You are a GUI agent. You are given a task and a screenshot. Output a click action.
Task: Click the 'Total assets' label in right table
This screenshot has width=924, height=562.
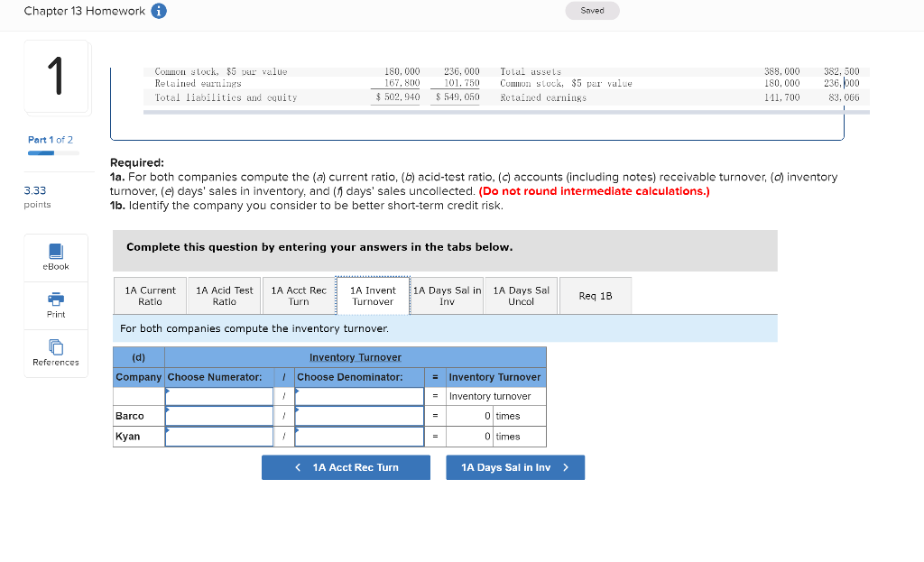tap(531, 71)
